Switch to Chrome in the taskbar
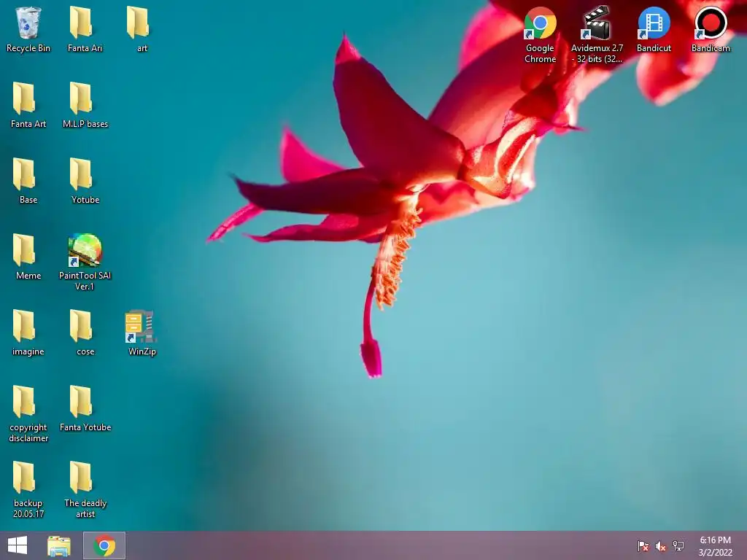 coord(104,545)
